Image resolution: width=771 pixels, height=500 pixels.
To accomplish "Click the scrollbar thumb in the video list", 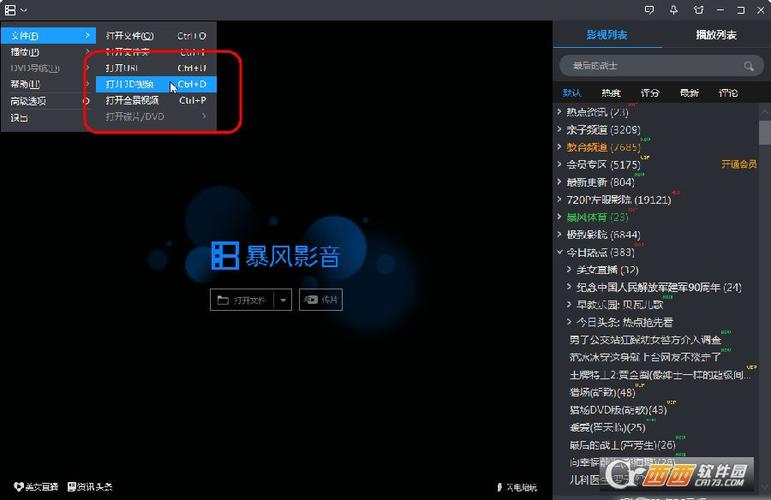I will click(765, 132).
